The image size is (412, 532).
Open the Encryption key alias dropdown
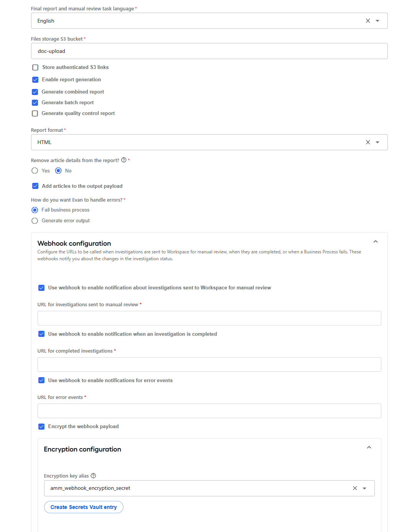coord(364,488)
